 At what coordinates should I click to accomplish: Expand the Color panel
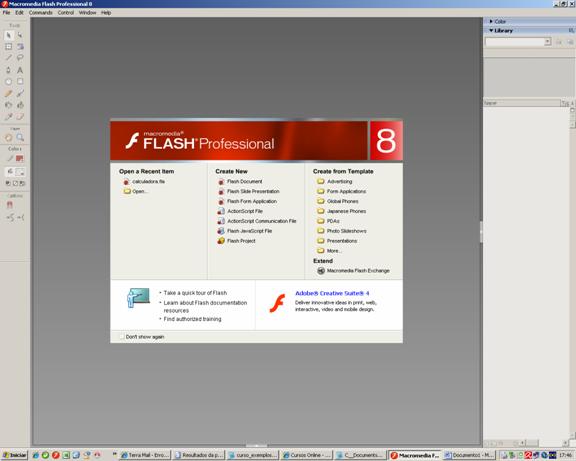(491, 22)
